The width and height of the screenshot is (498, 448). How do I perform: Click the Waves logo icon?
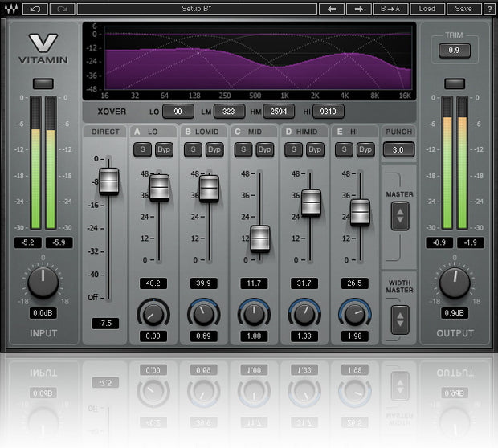click(x=11, y=9)
